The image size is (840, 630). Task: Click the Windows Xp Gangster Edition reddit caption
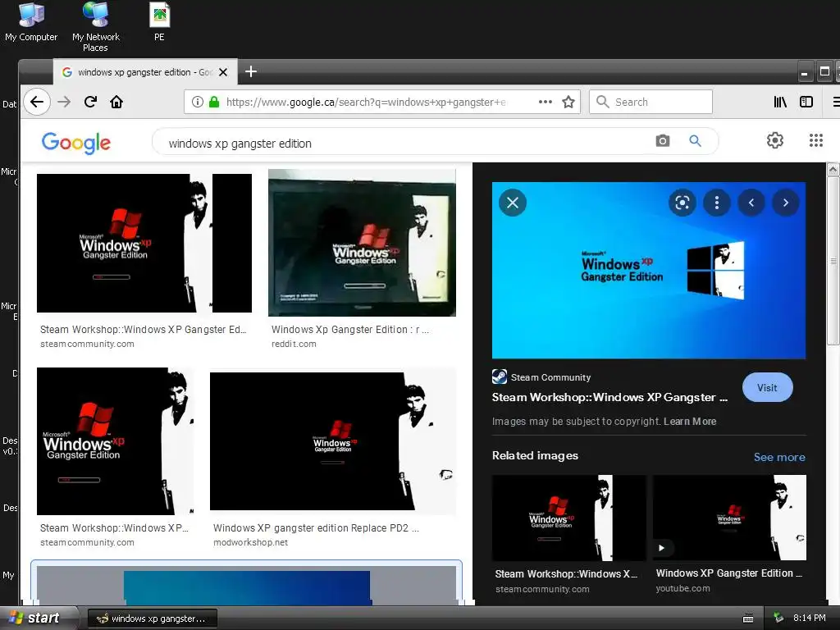pyautogui.click(x=349, y=330)
